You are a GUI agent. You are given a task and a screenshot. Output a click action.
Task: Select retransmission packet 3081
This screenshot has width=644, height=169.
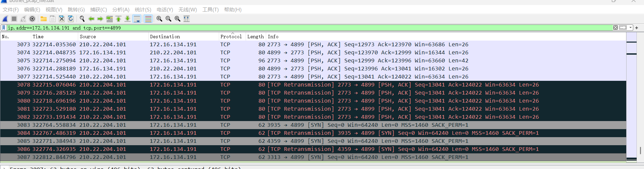click(x=313, y=109)
